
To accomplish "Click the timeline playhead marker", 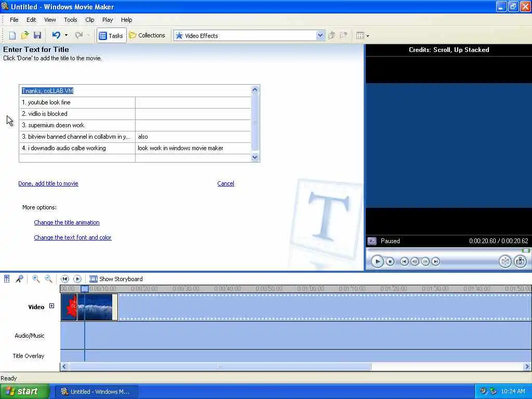I will (x=85, y=289).
